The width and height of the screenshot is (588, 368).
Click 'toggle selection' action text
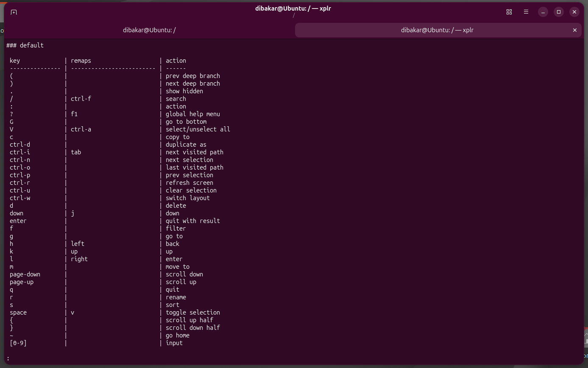(x=193, y=312)
